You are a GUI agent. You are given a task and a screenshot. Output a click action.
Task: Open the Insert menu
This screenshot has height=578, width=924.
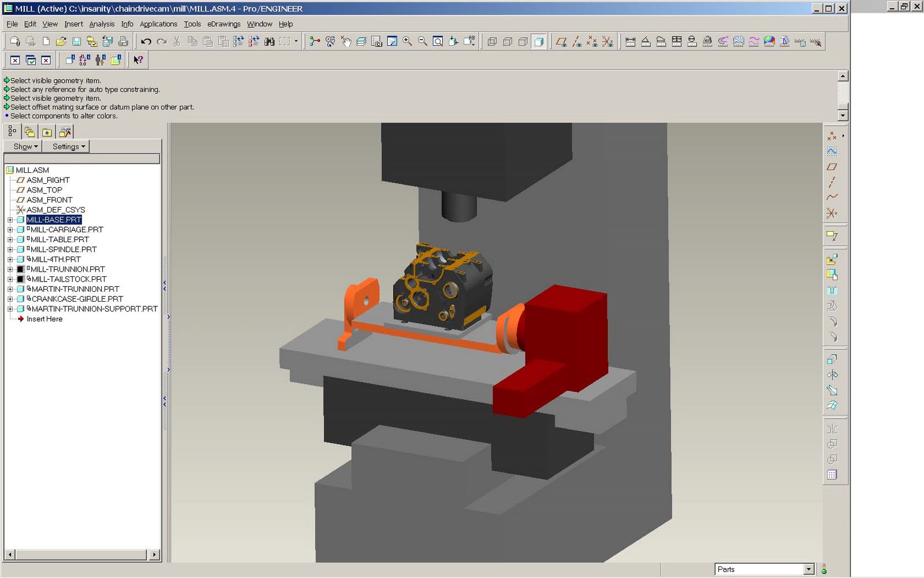tap(73, 24)
